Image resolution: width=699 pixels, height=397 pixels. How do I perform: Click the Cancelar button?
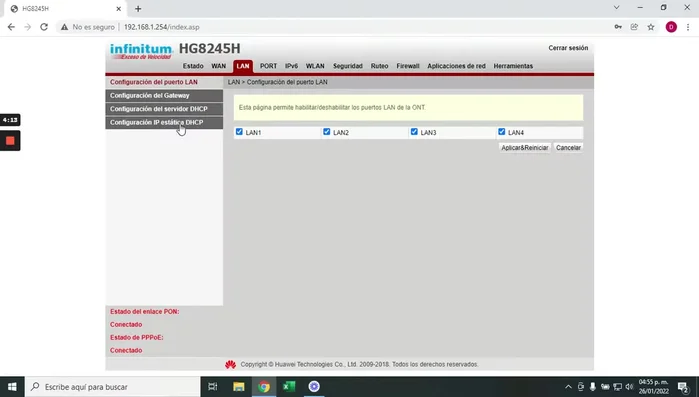pos(568,147)
